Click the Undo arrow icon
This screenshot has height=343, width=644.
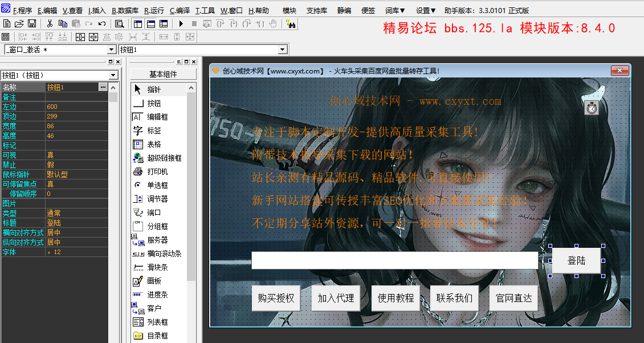[x=102, y=24]
